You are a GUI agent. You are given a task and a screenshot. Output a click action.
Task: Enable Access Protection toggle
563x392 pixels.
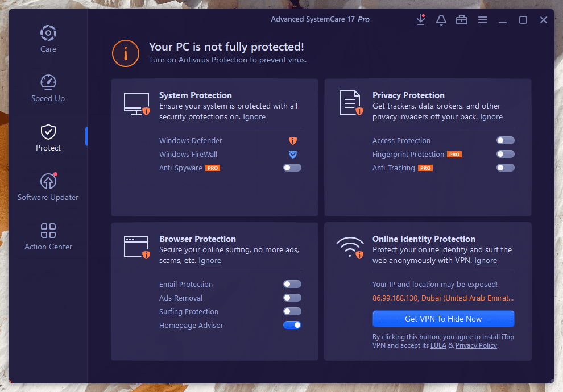(x=505, y=140)
